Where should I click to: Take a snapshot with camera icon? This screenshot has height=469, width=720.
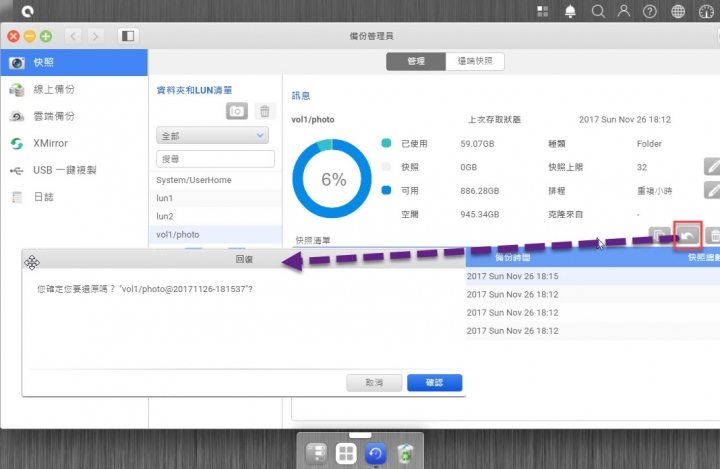tap(236, 111)
